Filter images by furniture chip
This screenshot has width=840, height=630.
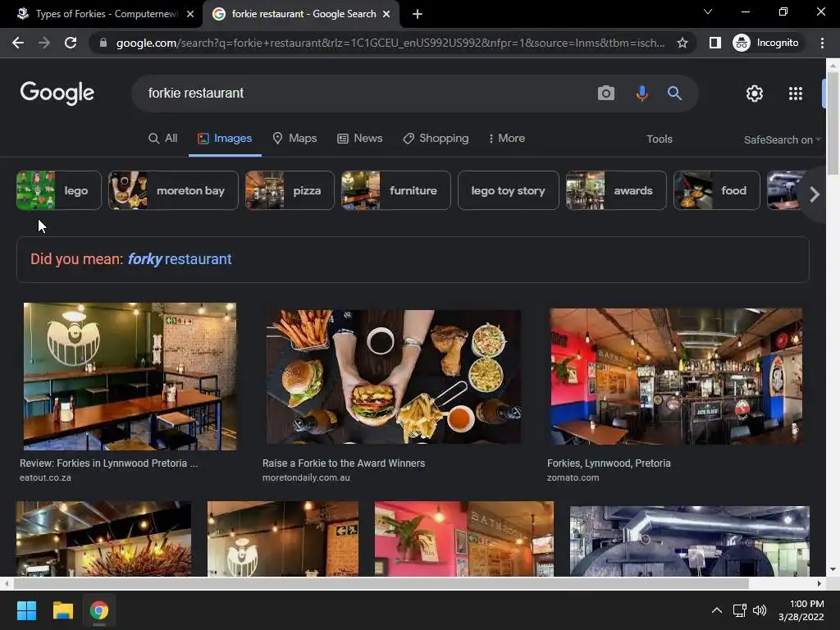coord(396,190)
